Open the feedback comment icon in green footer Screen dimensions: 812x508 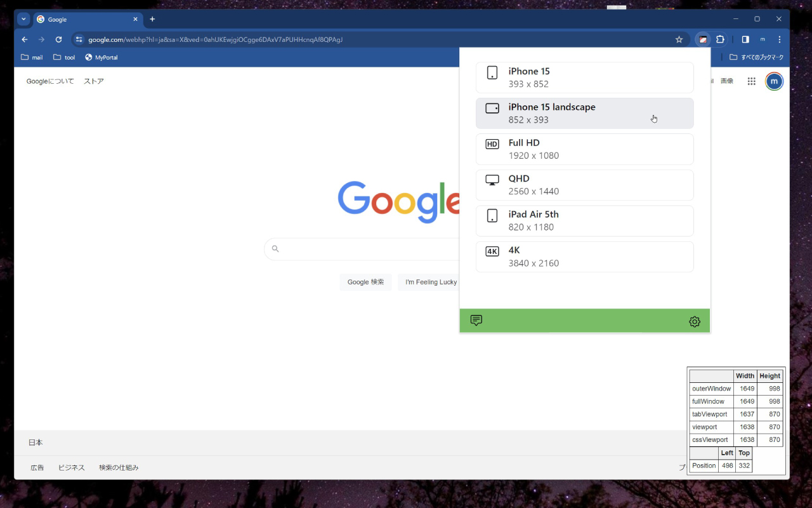(x=476, y=321)
